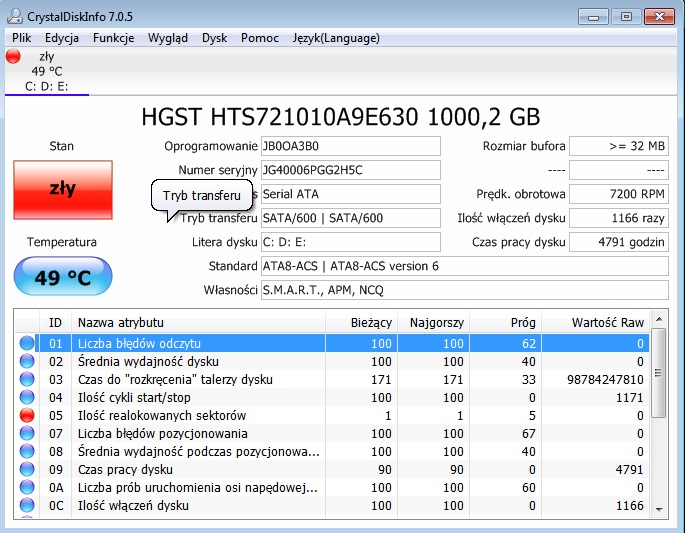This screenshot has width=685, height=533.
Task: Click the power-on hours field 4791 godzin
Action: coord(619,242)
